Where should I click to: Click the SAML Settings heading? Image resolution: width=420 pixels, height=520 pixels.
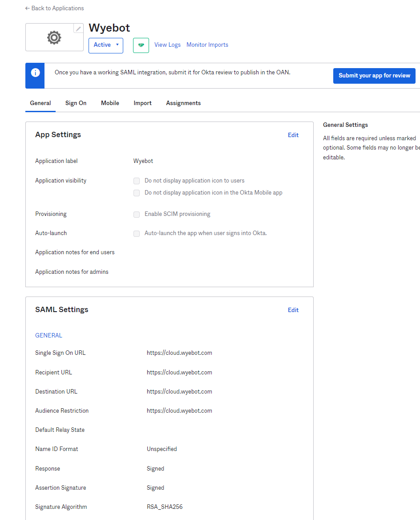[x=62, y=310]
